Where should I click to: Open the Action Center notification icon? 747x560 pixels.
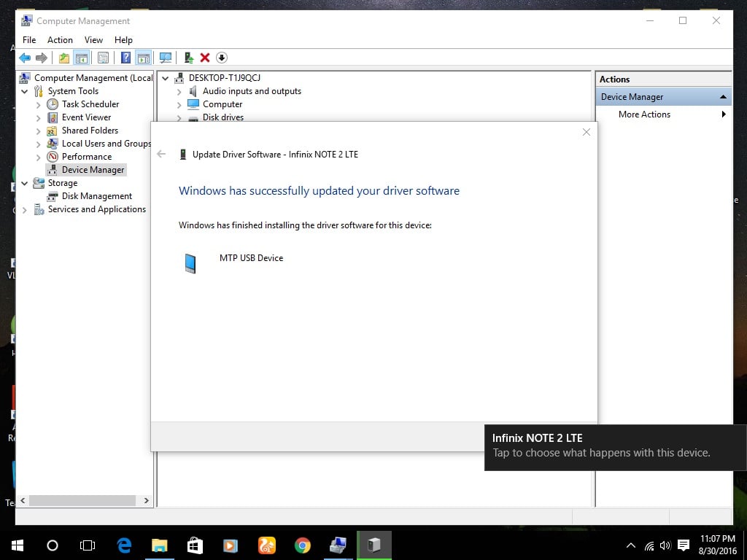pyautogui.click(x=684, y=545)
